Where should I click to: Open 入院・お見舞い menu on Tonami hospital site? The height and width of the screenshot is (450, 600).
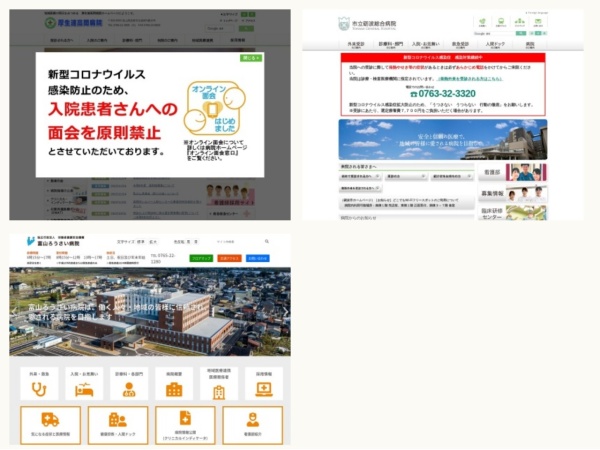426,45
